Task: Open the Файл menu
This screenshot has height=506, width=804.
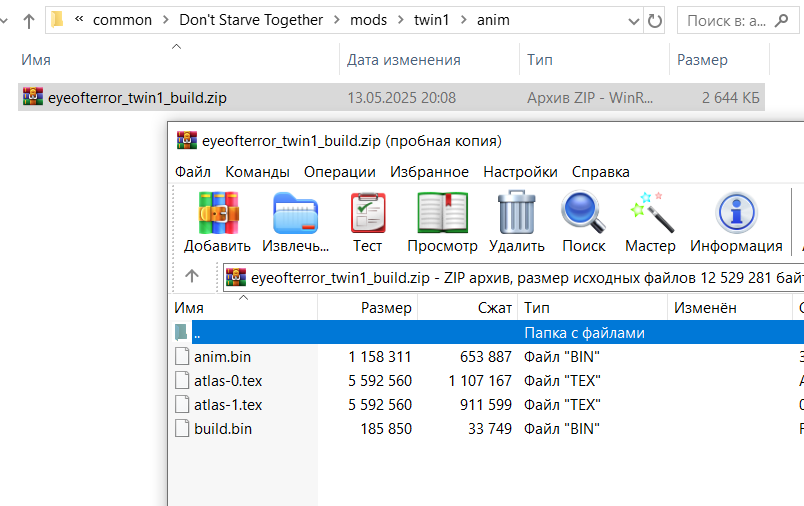Action: click(192, 171)
